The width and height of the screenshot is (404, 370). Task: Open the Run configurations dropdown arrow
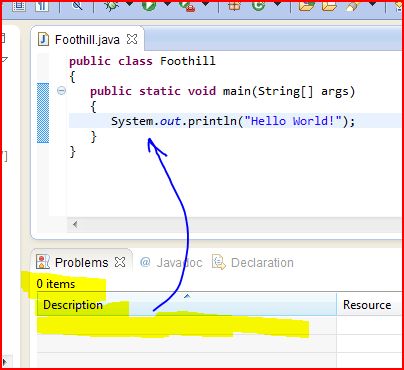click(x=167, y=4)
